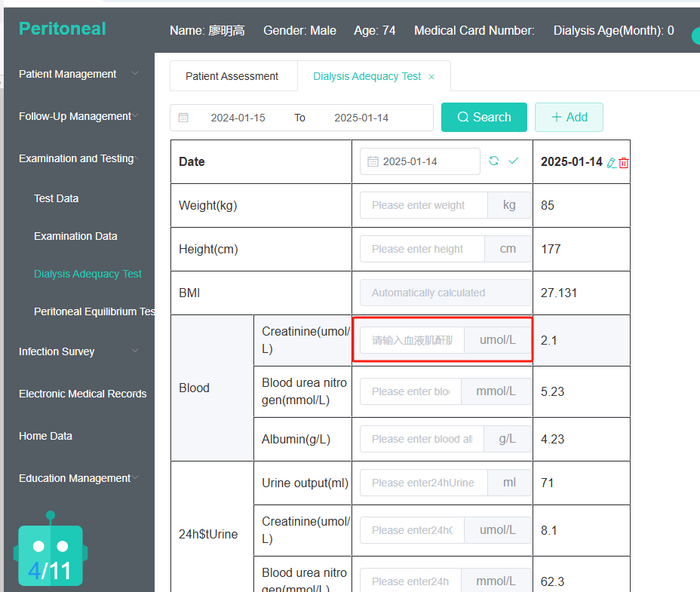
Task: Click urine creatinine value 8.1
Action: [548, 530]
